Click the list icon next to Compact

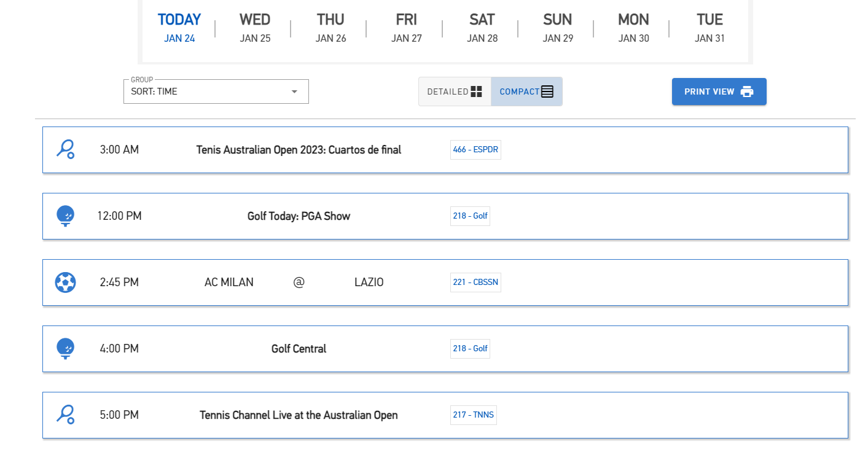[547, 92]
